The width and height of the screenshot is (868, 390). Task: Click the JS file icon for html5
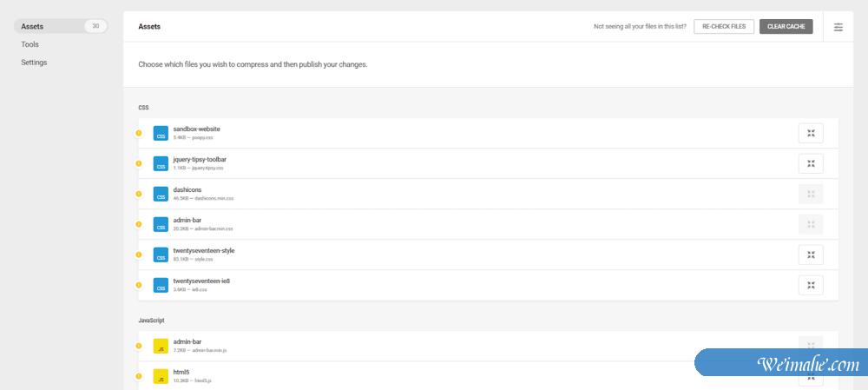click(161, 376)
